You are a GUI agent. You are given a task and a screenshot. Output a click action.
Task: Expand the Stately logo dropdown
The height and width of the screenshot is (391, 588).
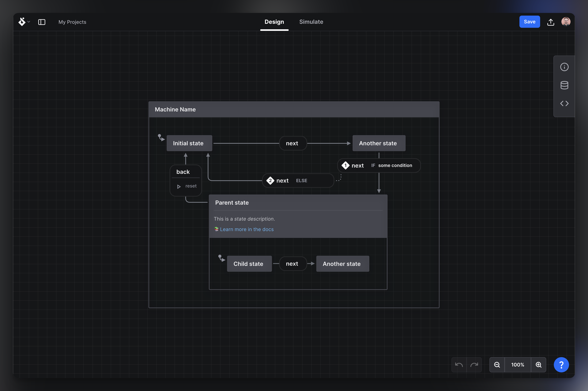[29, 22]
